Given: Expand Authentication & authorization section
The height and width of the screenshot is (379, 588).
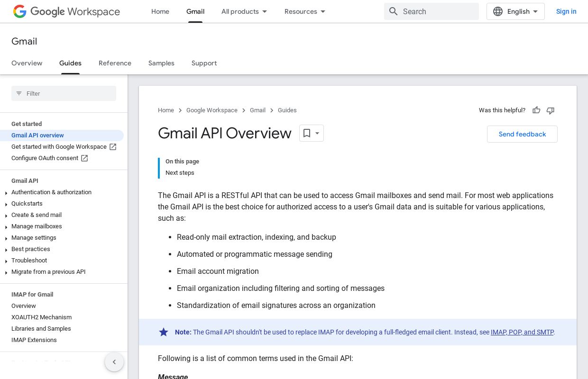Looking at the screenshot, I should coord(6,193).
